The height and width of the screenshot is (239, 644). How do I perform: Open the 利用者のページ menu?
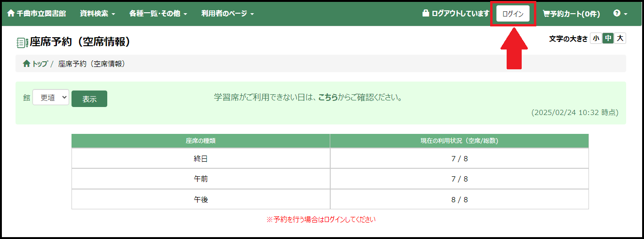228,14
